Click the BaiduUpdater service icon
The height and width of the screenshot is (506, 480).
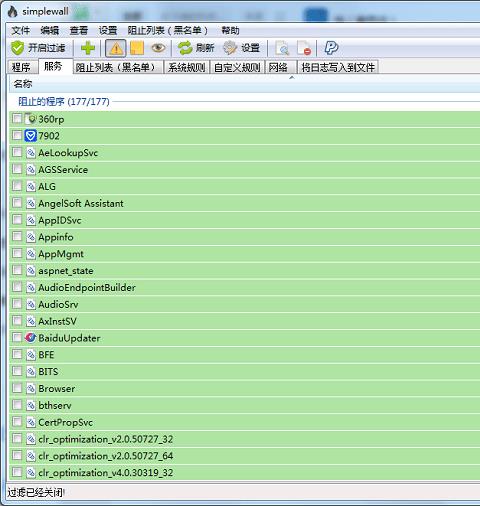coord(30,338)
